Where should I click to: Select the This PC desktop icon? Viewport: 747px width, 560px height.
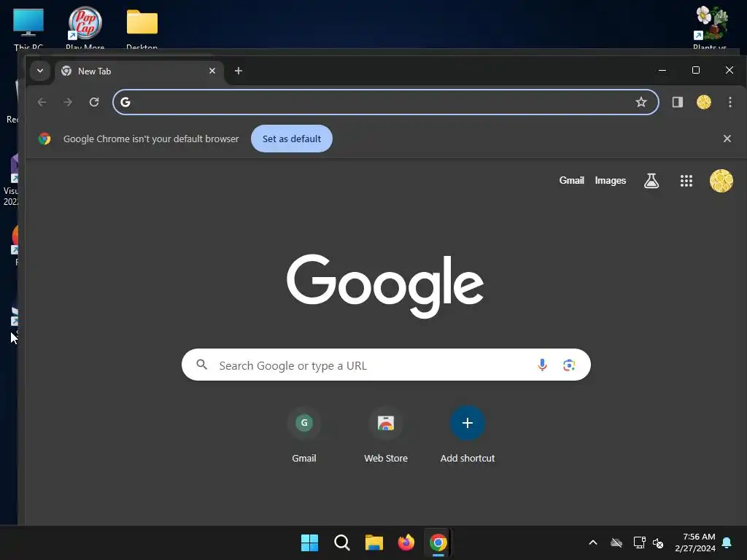pos(28,27)
